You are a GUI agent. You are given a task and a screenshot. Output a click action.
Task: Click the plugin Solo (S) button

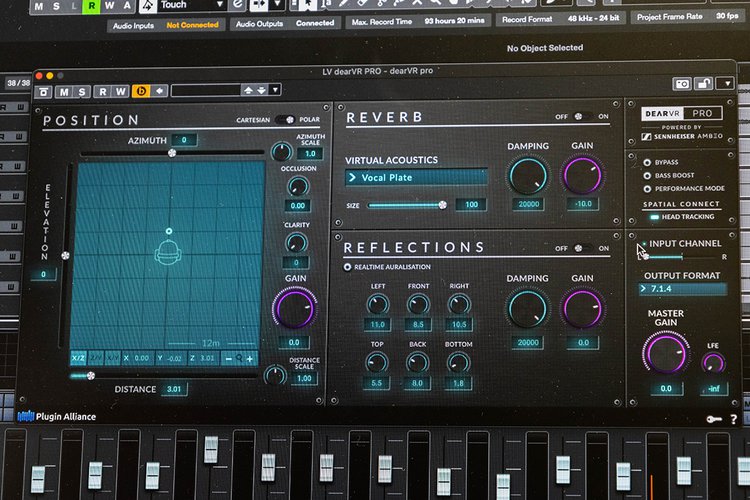click(82, 91)
